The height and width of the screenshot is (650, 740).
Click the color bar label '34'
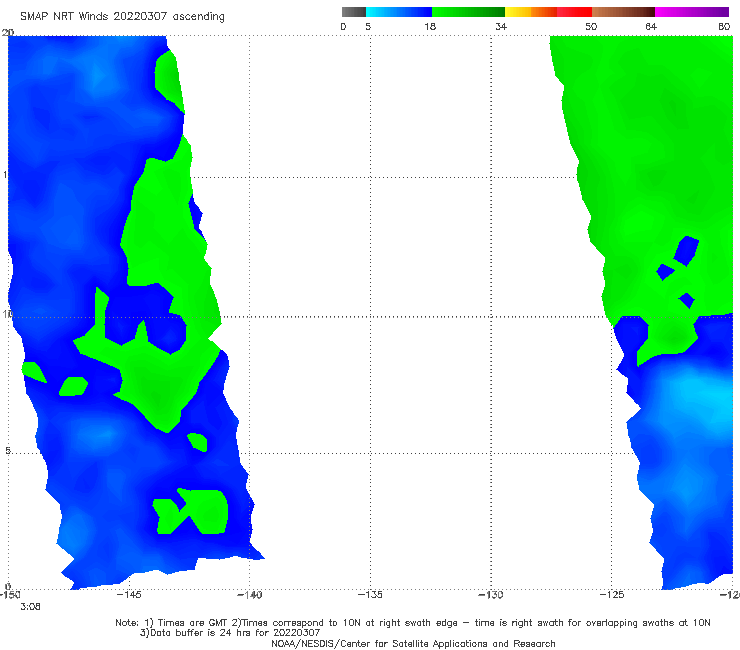pos(501,26)
